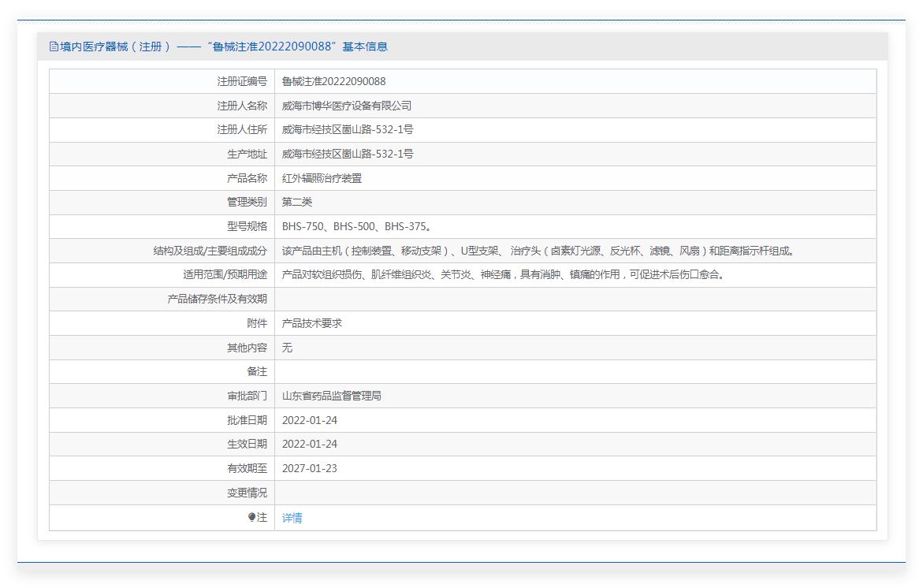Select the 生产地址 address value

[348, 154]
